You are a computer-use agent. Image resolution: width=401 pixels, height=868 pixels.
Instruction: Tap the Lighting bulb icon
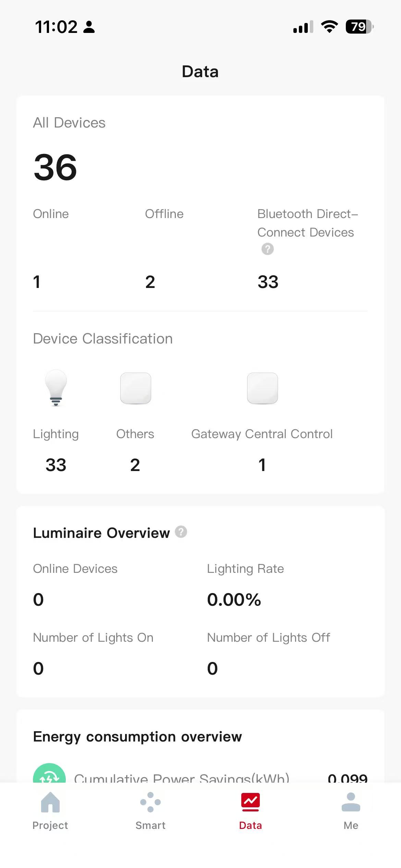tap(56, 388)
